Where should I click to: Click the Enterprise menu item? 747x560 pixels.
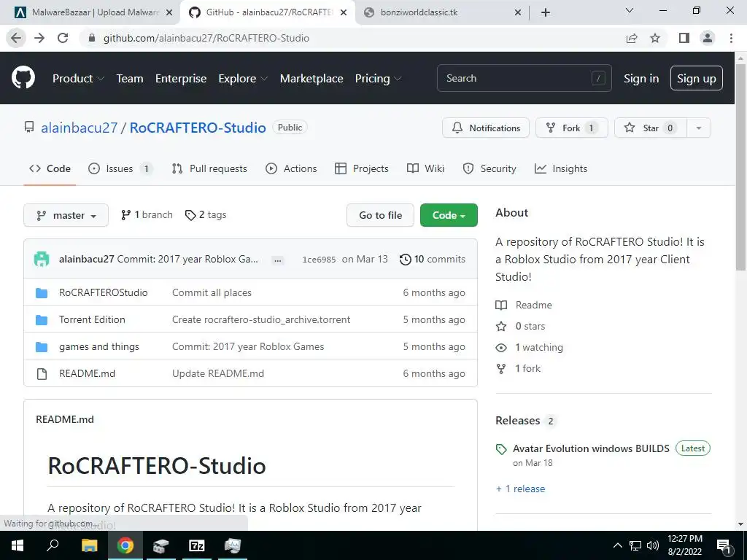(x=181, y=79)
